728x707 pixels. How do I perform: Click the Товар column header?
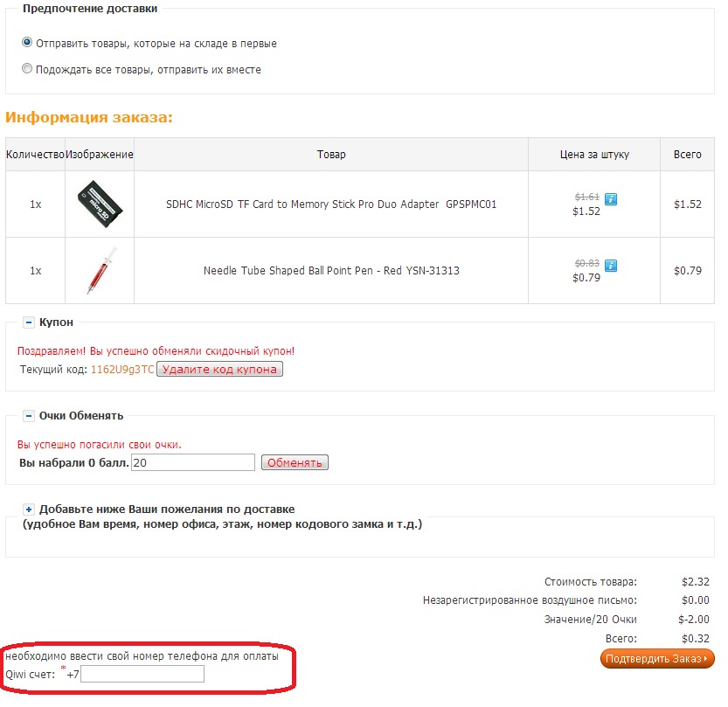tap(331, 155)
